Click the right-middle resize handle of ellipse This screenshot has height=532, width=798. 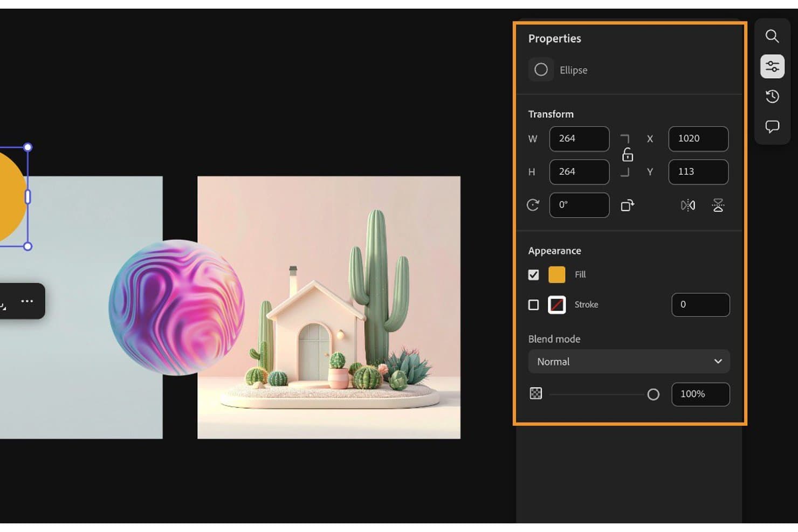tap(28, 197)
